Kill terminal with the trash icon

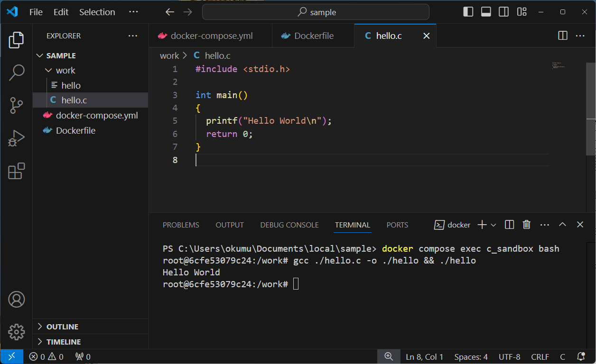coord(526,225)
